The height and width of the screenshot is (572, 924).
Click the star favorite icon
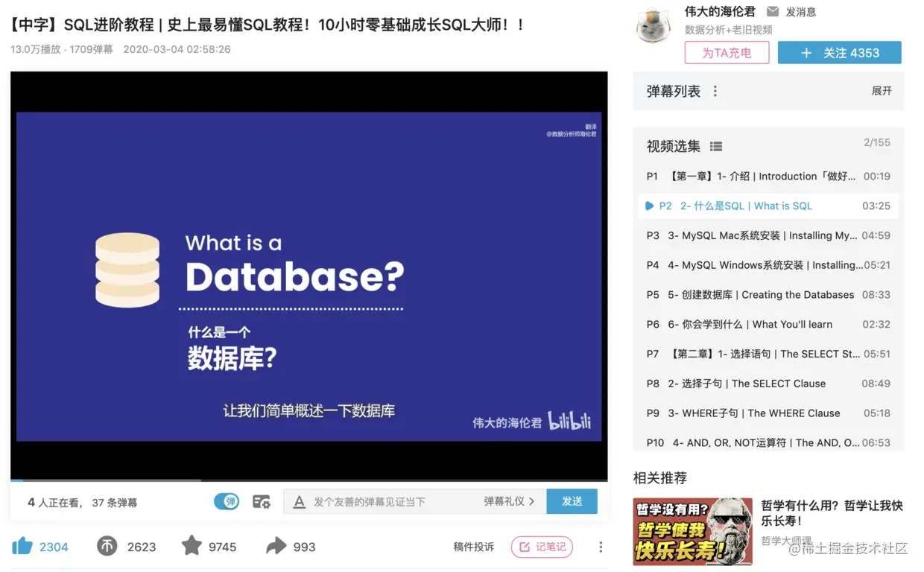192,546
